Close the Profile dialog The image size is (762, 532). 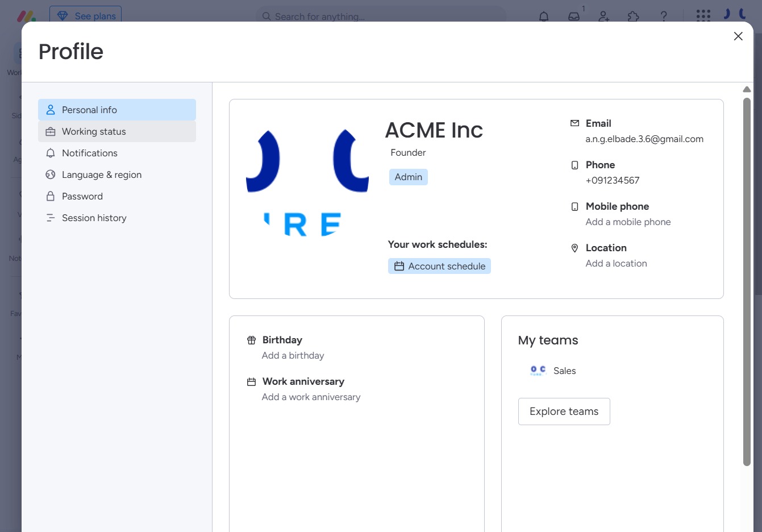[738, 36]
